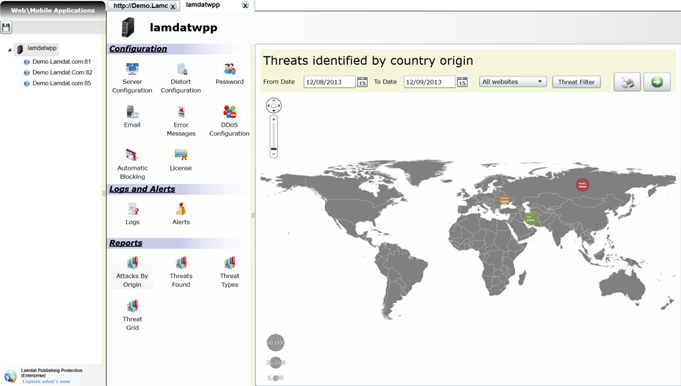Open the From Date calendar picker
This screenshot has height=386, width=681.
tap(362, 82)
